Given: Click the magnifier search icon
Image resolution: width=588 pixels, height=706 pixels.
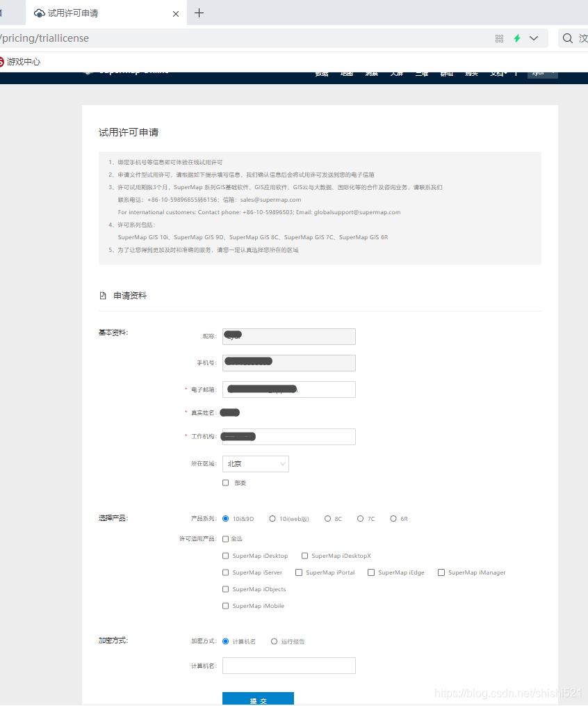Looking at the screenshot, I should [x=568, y=38].
